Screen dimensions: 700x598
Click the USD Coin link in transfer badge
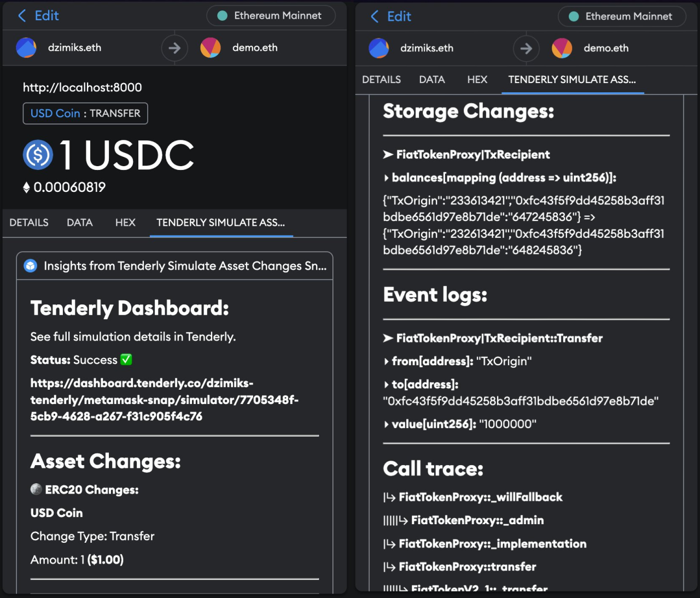click(55, 113)
